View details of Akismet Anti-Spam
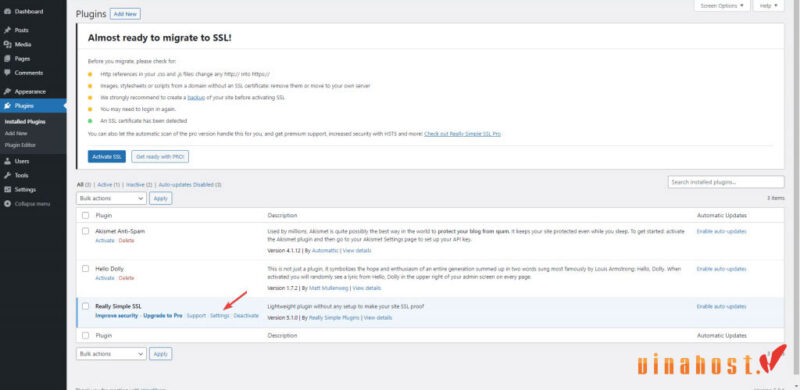 point(357,251)
